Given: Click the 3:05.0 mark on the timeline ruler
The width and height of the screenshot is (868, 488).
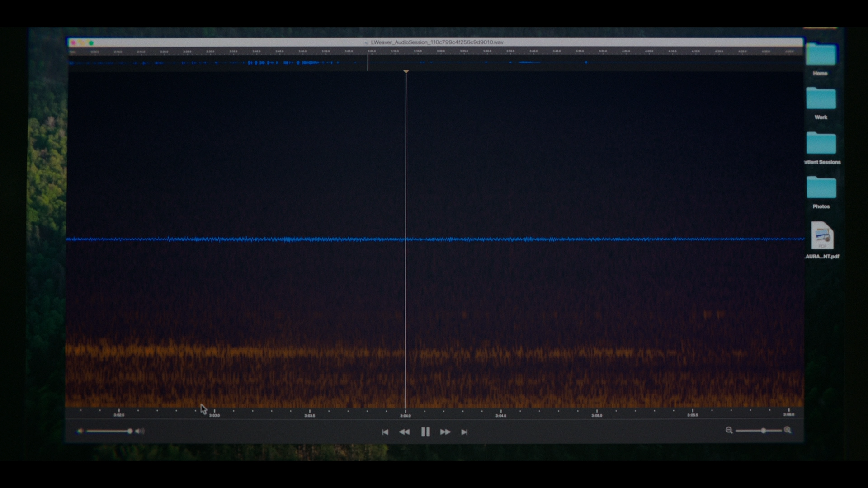Looking at the screenshot, I should (x=597, y=413).
